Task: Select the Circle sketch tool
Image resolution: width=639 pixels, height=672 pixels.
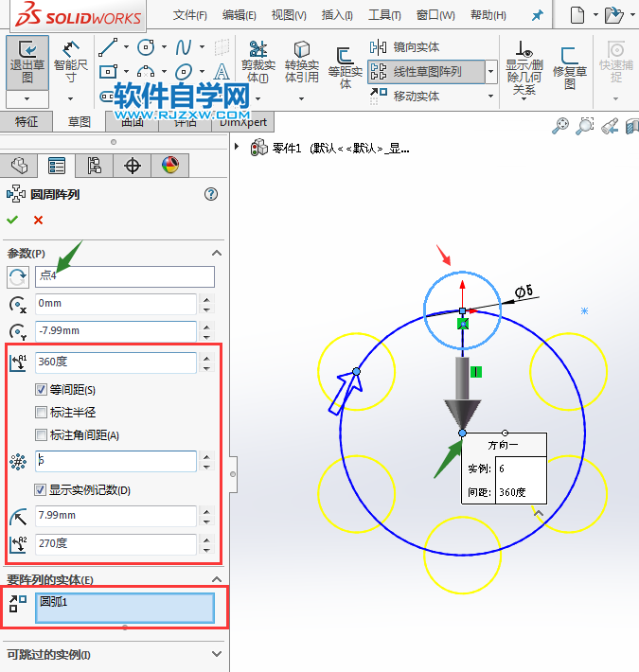Action: 146,47
